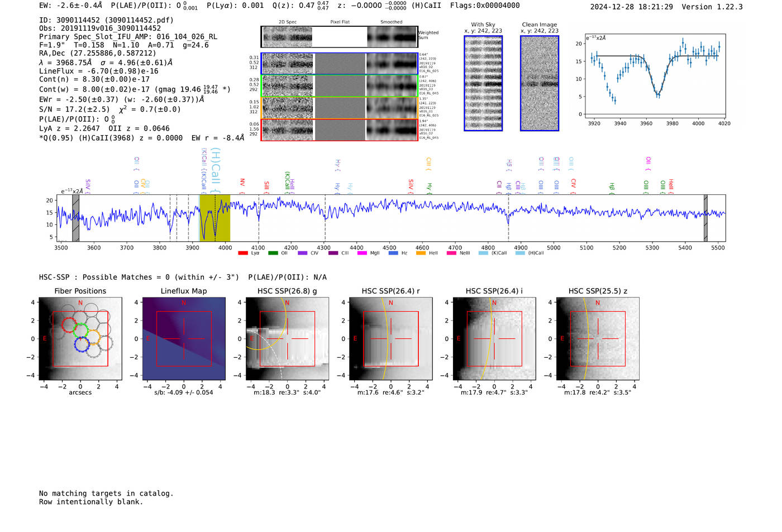Click the (H)CaII legend swatch

click(520, 253)
